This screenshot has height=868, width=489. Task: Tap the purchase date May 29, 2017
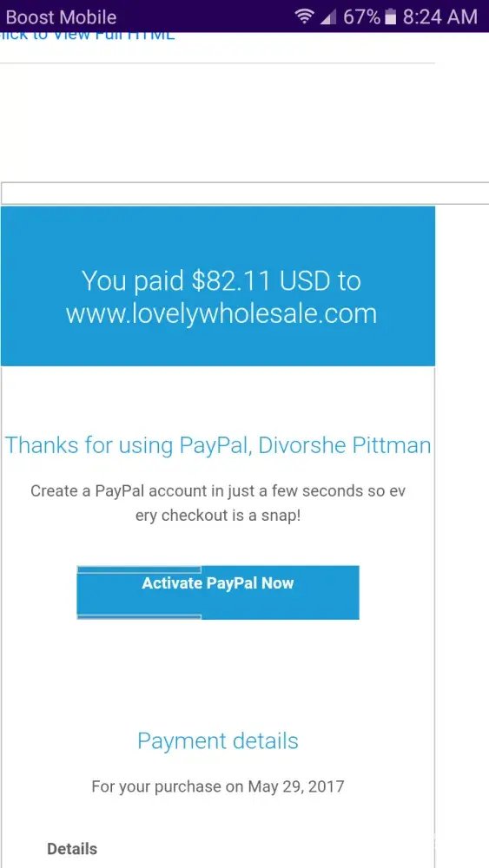[x=295, y=786]
